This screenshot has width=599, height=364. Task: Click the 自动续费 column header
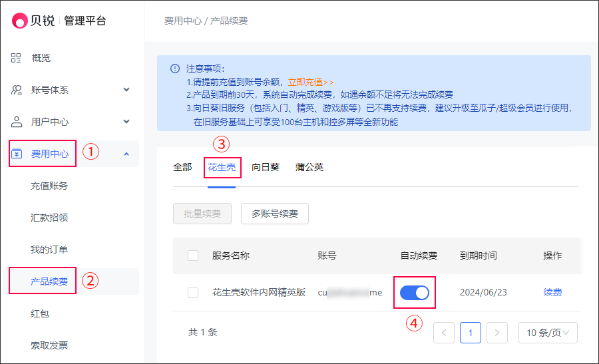tap(419, 256)
